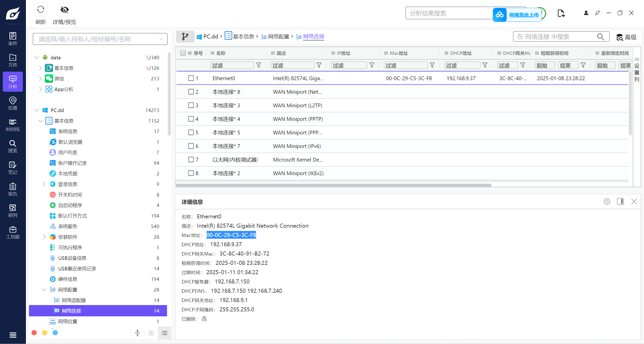Click the 高级 advanced search button

click(626, 37)
